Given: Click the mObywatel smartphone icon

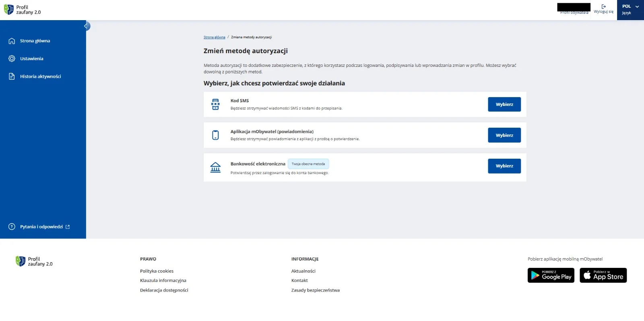Looking at the screenshot, I should pyautogui.click(x=215, y=135).
